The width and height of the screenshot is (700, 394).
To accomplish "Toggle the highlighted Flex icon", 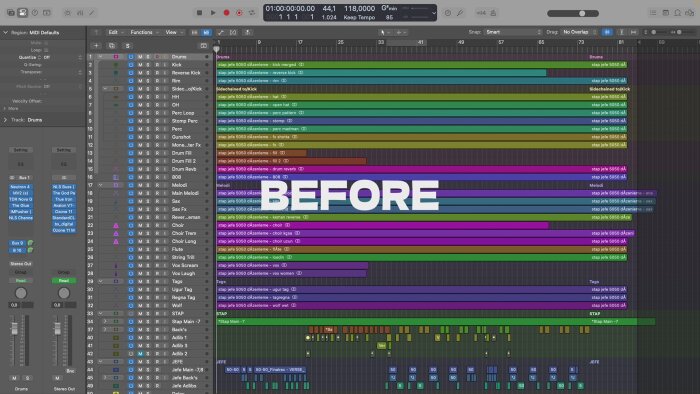I will 206,32.
